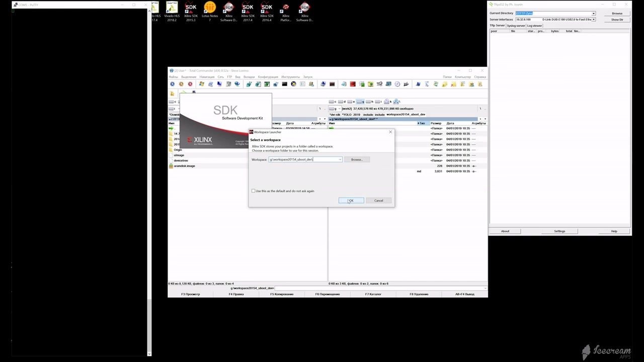Open the Workspace path dropdown in Workspace Launcher
This screenshot has height=362, width=644.
point(340,159)
